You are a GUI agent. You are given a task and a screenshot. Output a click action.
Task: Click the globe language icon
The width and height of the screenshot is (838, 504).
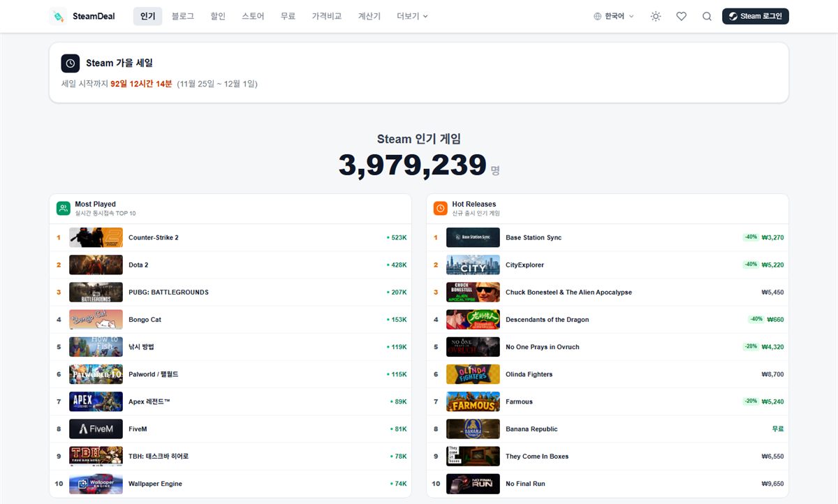tap(597, 16)
